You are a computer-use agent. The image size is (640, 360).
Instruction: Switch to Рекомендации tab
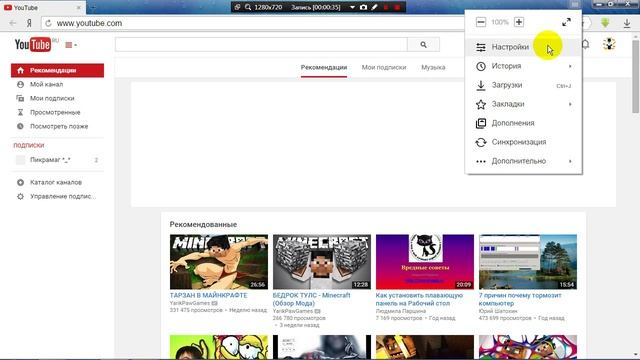(x=324, y=67)
